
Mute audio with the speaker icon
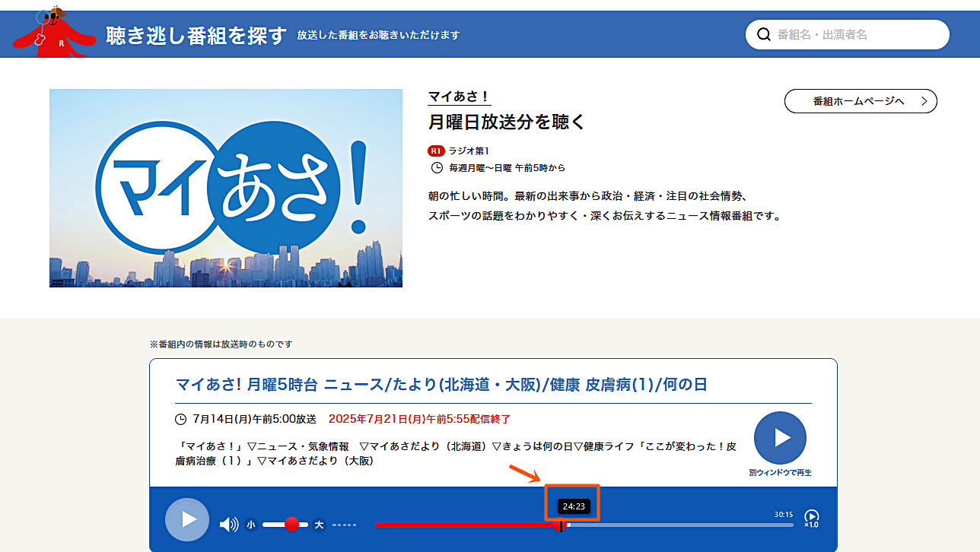(228, 524)
